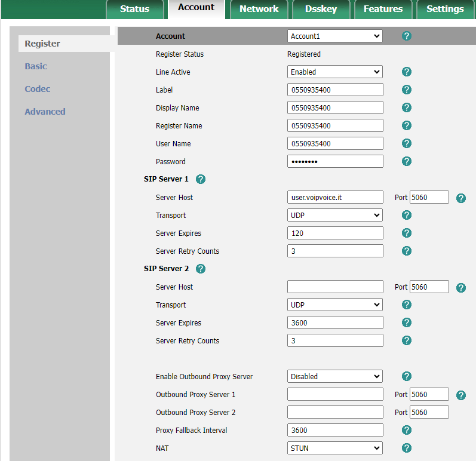Viewport: 476px width, 461px height.
Task: Focus the Display Name field
Action: [335, 107]
